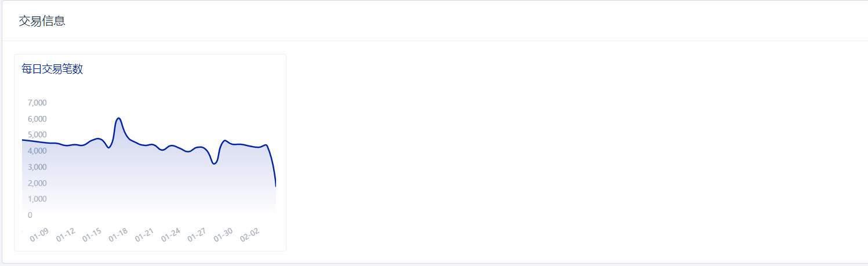Select the 01-18 date label
The height and width of the screenshot is (266, 868).
(x=118, y=235)
